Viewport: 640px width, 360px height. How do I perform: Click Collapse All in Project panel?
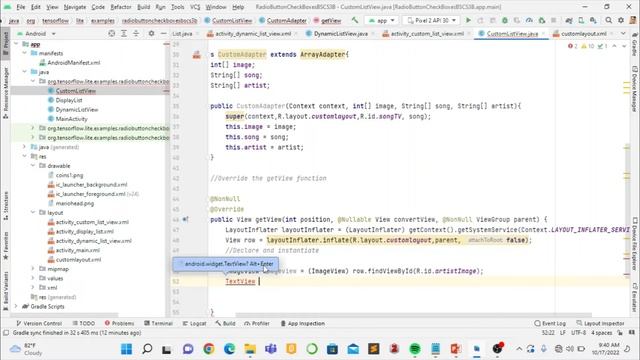[x=136, y=33]
